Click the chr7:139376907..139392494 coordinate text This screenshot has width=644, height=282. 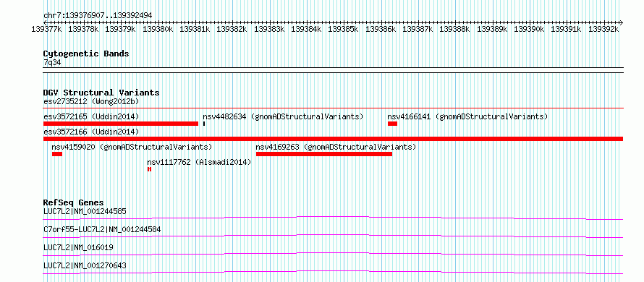(x=98, y=15)
